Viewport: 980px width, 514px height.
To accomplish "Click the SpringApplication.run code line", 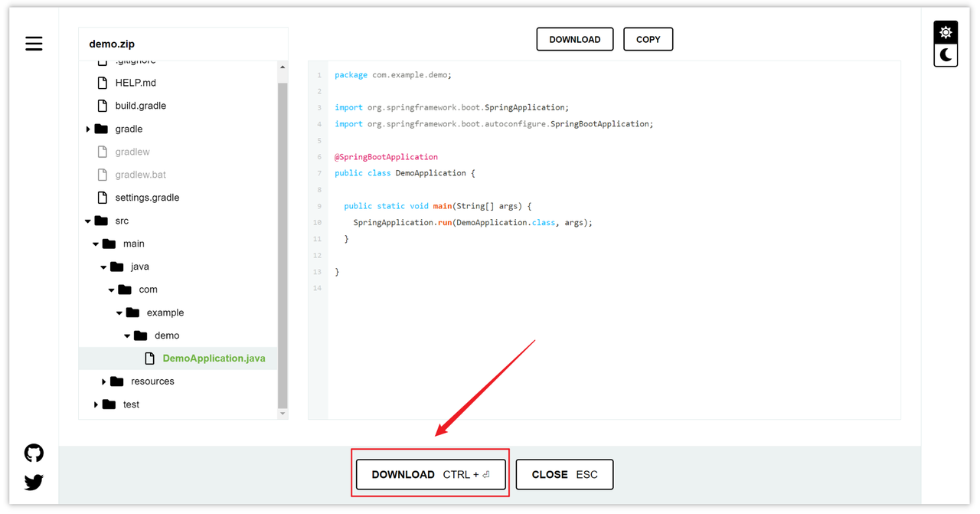I will 472,223.
